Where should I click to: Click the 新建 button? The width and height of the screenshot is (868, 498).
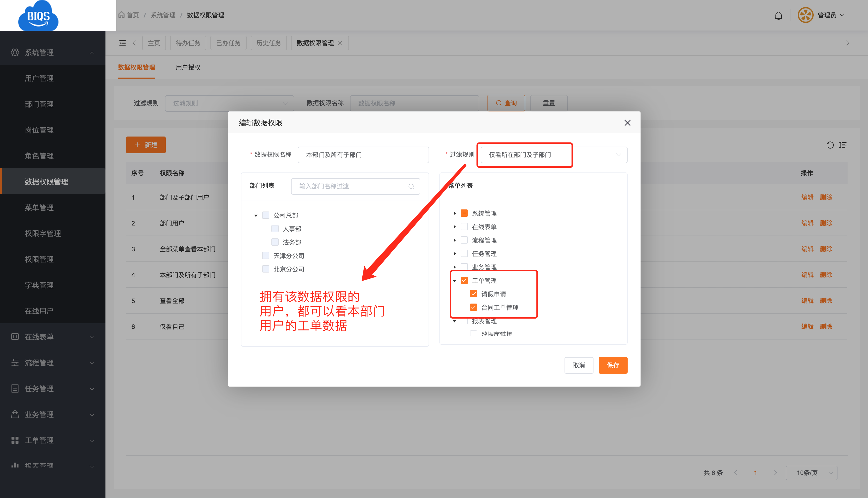[x=146, y=145]
